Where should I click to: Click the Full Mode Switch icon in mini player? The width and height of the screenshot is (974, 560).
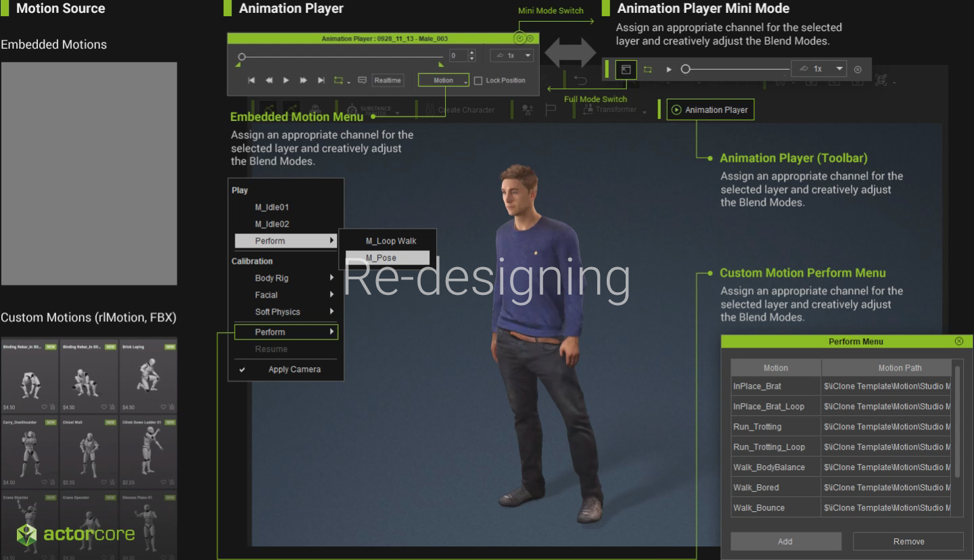pyautogui.click(x=626, y=70)
